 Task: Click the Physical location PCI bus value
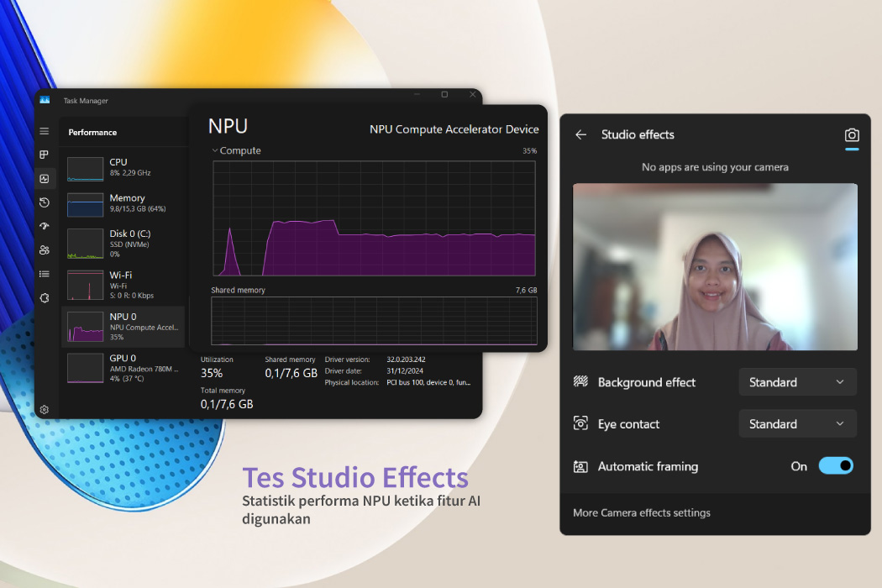[428, 382]
